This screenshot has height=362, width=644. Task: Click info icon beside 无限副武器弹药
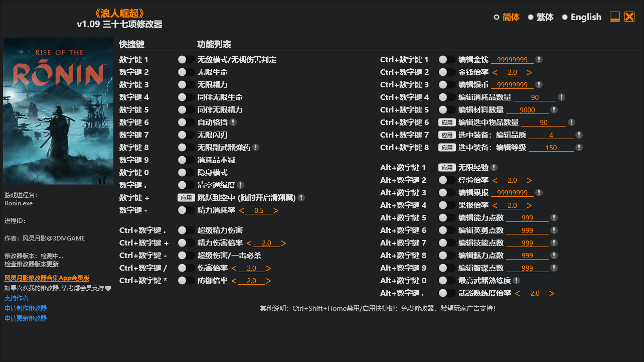pos(256,148)
